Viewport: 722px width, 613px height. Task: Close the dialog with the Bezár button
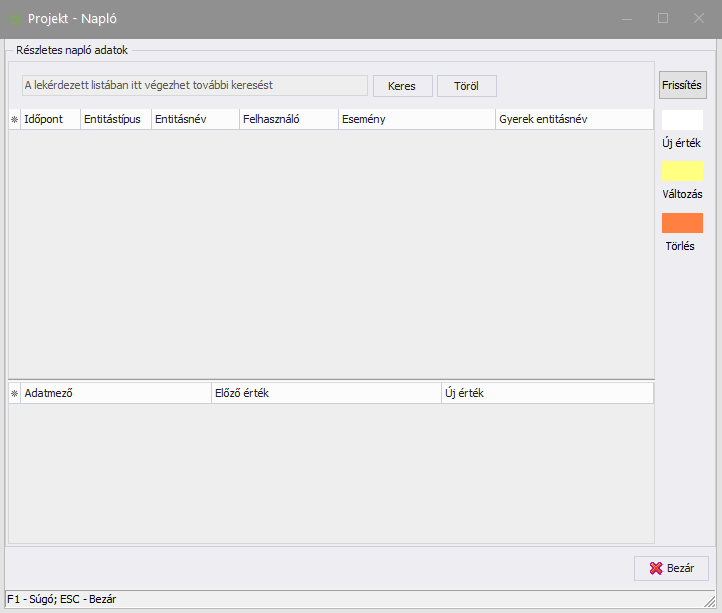(671, 568)
